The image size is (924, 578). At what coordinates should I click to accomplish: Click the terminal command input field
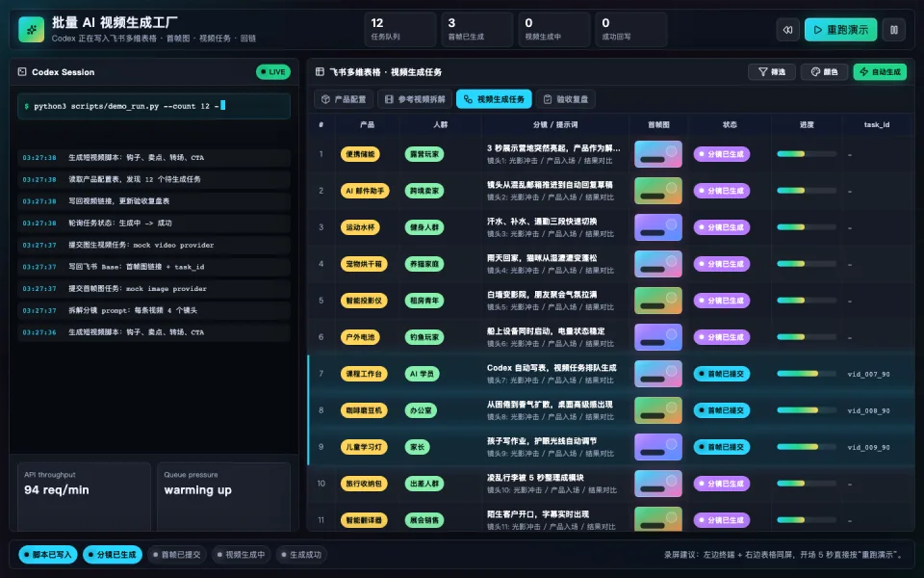[154, 106]
